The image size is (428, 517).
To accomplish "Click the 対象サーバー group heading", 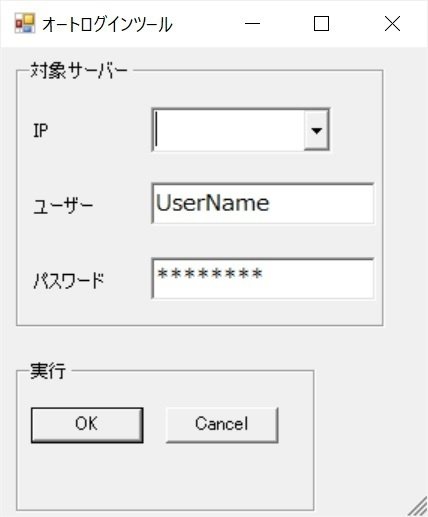I will [79, 71].
